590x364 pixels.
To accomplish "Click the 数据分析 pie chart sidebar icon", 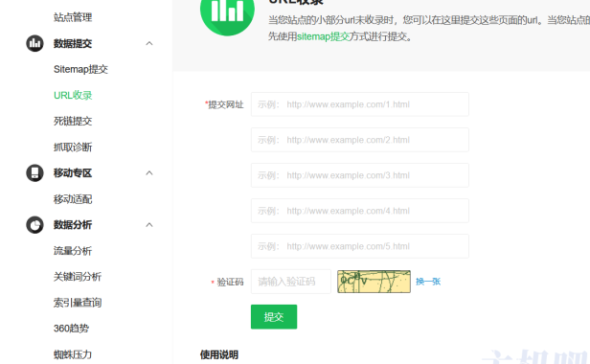I will [34, 225].
